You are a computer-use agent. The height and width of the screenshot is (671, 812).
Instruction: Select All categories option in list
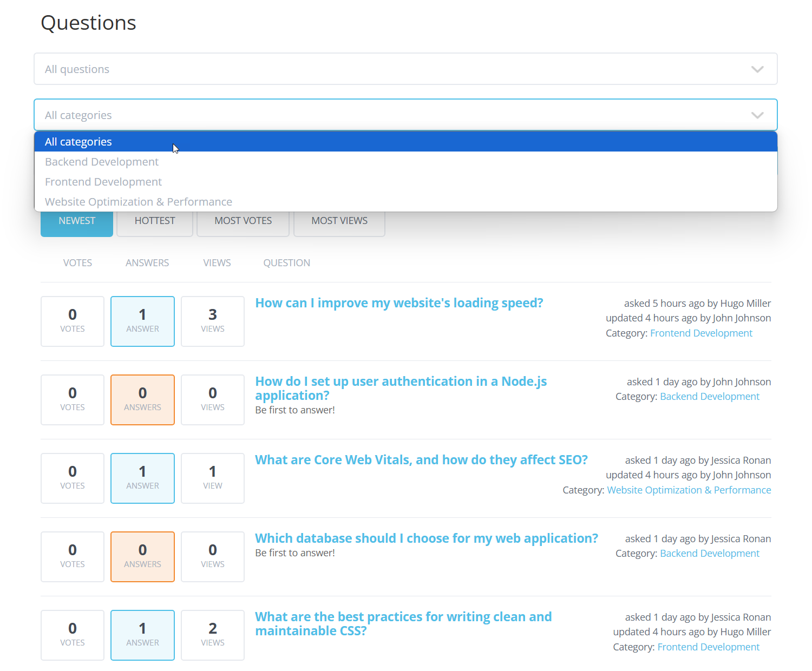coord(405,142)
